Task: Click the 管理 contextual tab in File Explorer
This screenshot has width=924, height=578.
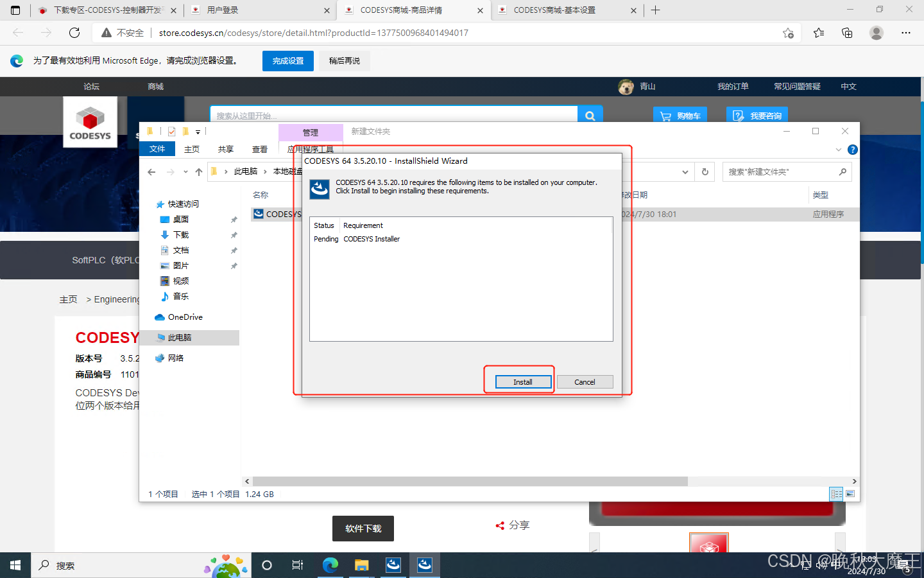Action: [x=311, y=132]
